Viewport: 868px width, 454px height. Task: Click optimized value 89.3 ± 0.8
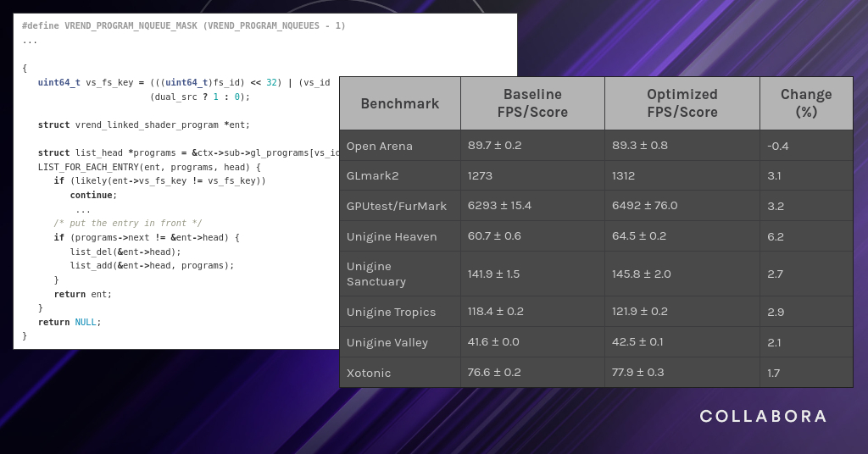pos(639,146)
